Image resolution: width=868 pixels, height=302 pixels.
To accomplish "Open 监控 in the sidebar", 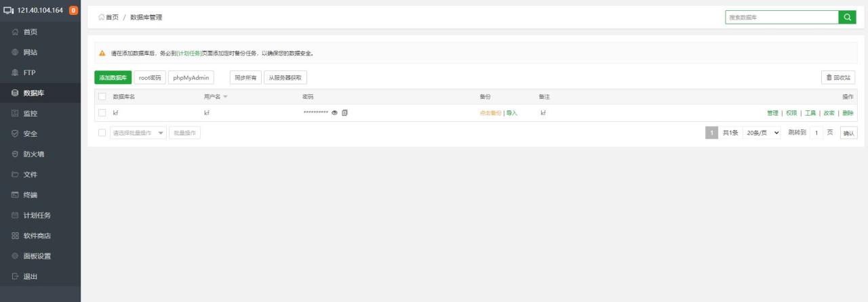I will tap(40, 113).
